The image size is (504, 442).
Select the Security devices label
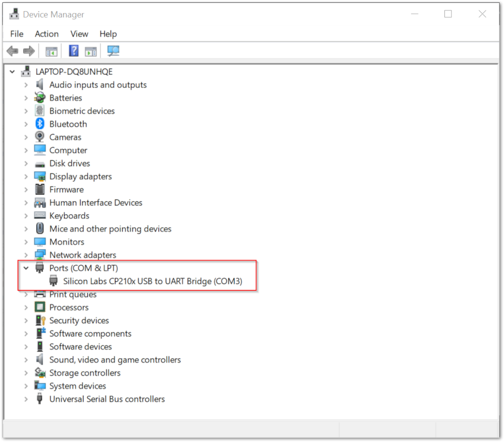(x=79, y=320)
